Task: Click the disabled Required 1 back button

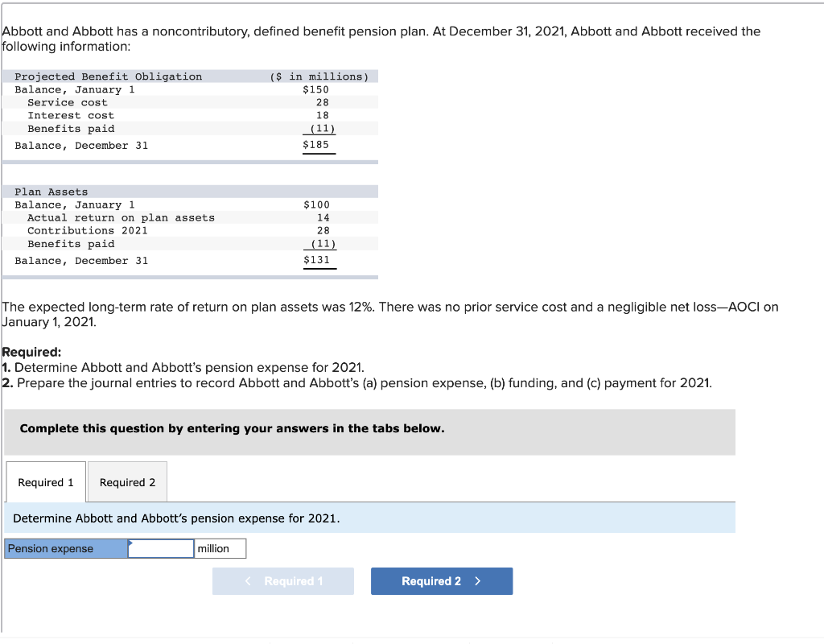Action: [x=282, y=580]
